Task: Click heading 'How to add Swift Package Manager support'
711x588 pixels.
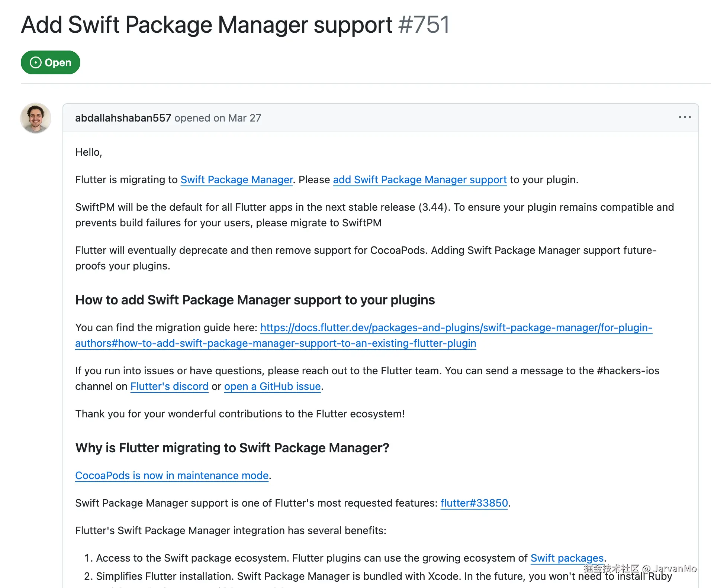Action: pyautogui.click(x=255, y=300)
